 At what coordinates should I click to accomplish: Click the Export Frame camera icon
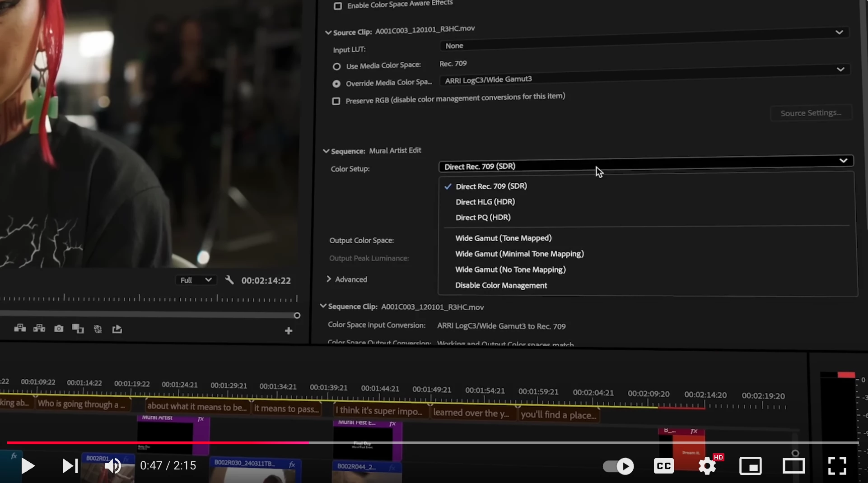59,329
